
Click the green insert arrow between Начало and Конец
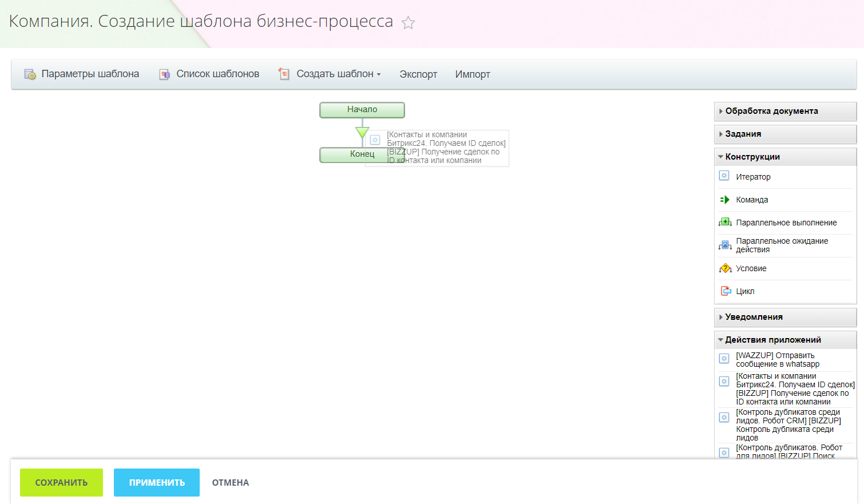[x=362, y=133]
